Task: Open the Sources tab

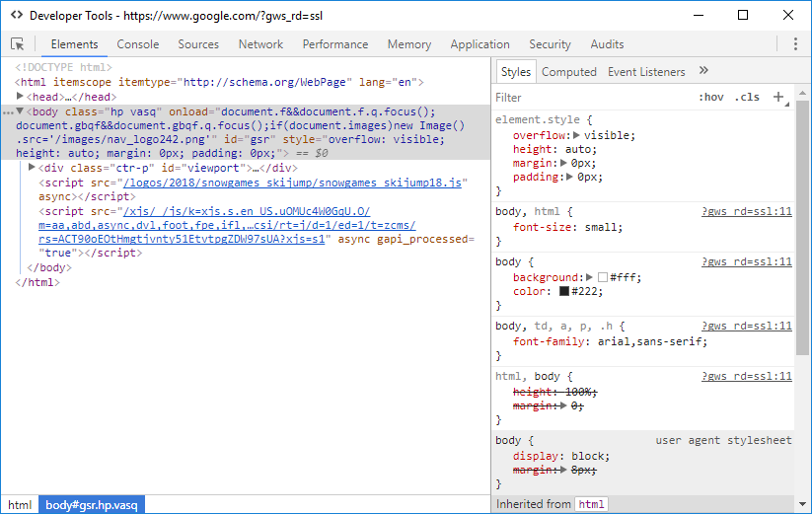Action: coord(198,44)
